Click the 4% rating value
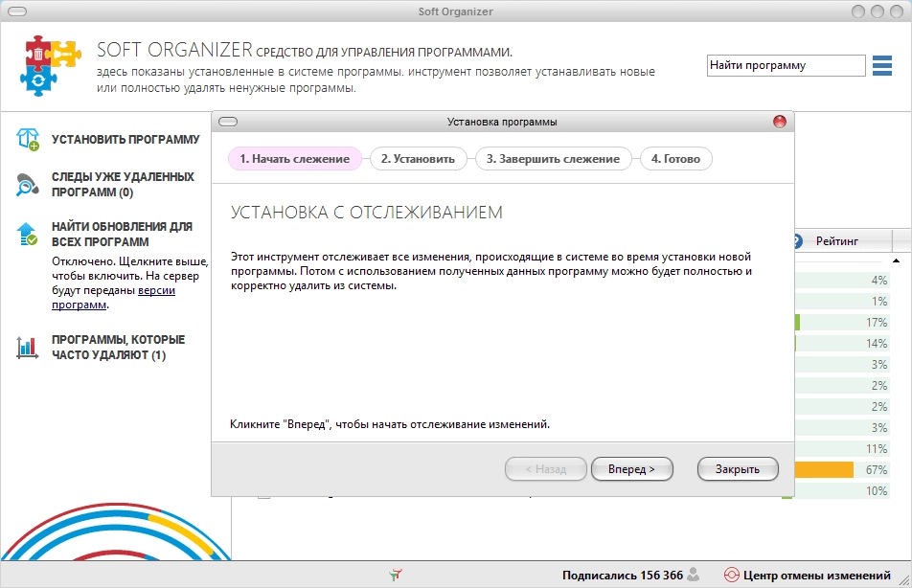The width and height of the screenshot is (912, 588). pyautogui.click(x=878, y=280)
